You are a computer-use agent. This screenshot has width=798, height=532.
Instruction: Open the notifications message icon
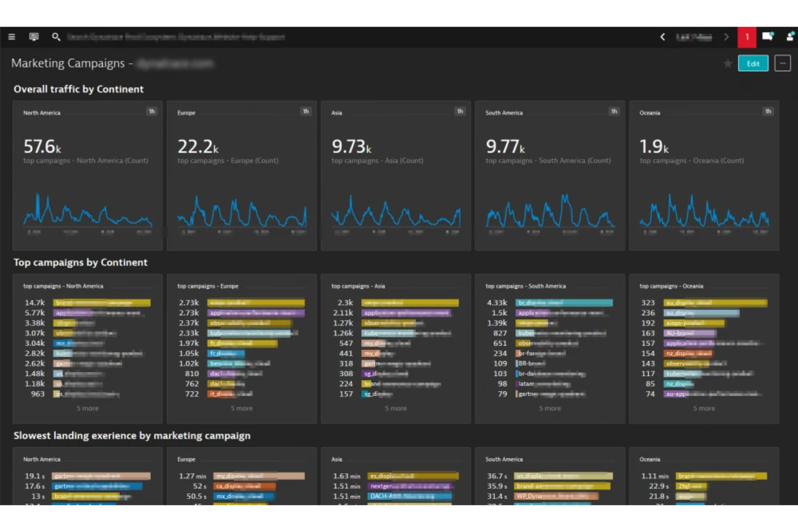768,37
